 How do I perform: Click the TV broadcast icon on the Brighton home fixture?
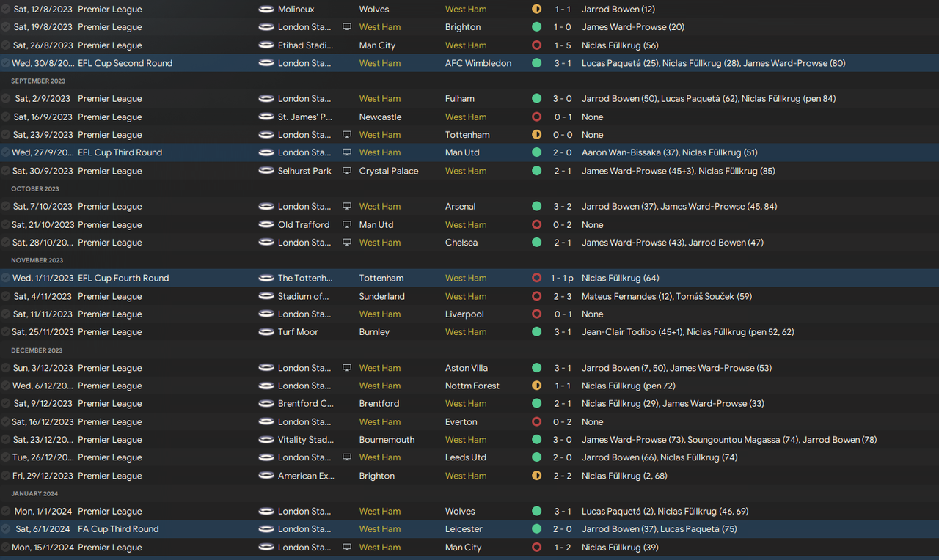[x=347, y=27]
